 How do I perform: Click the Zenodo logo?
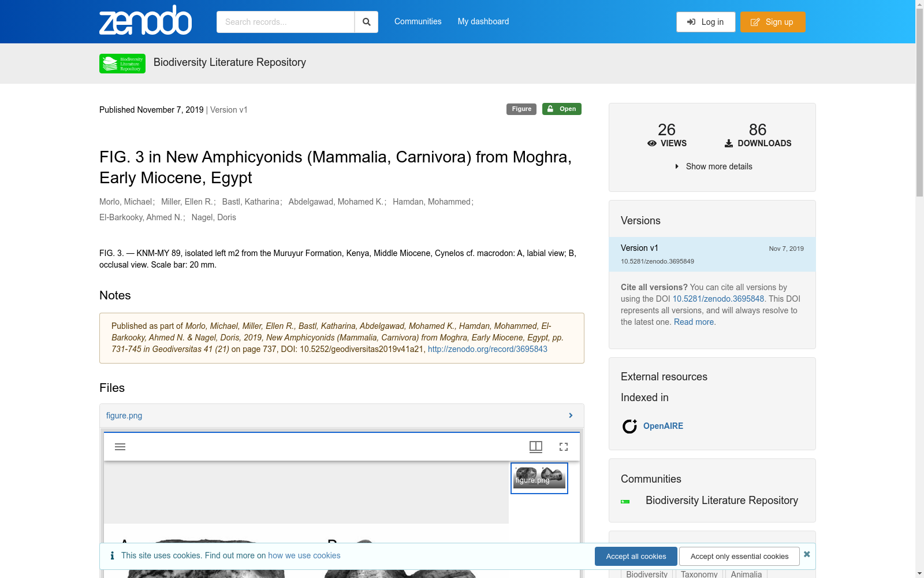146,21
